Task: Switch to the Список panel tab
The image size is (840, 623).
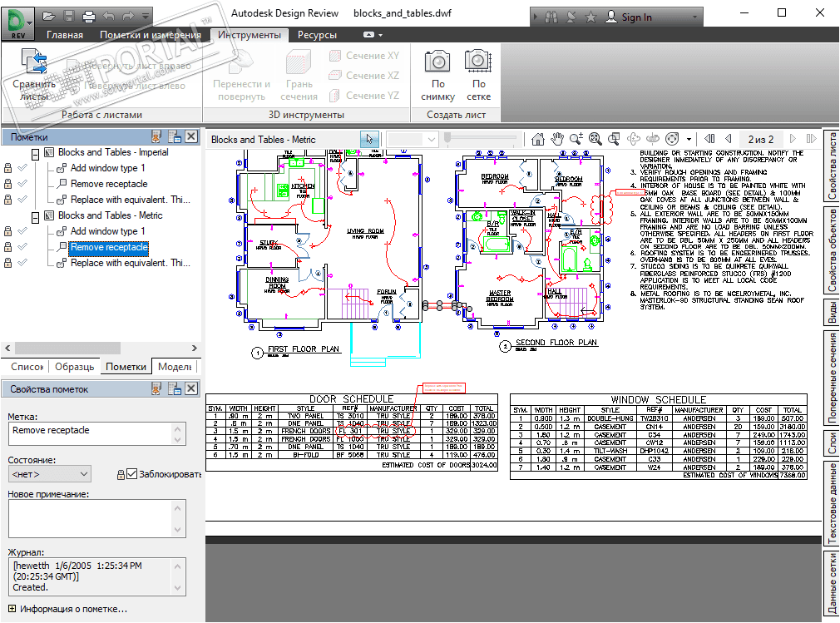Action: click(27, 367)
